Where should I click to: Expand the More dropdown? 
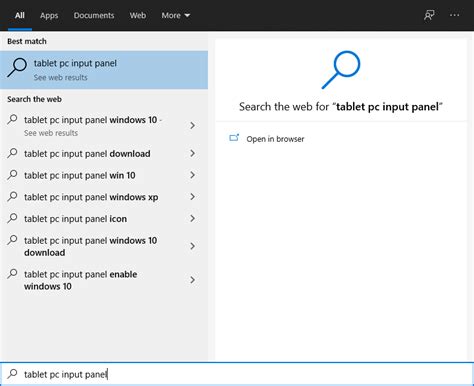[x=176, y=15]
